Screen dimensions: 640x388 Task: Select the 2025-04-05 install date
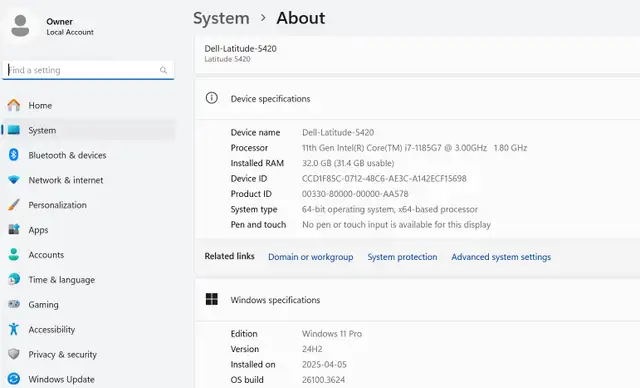324,364
